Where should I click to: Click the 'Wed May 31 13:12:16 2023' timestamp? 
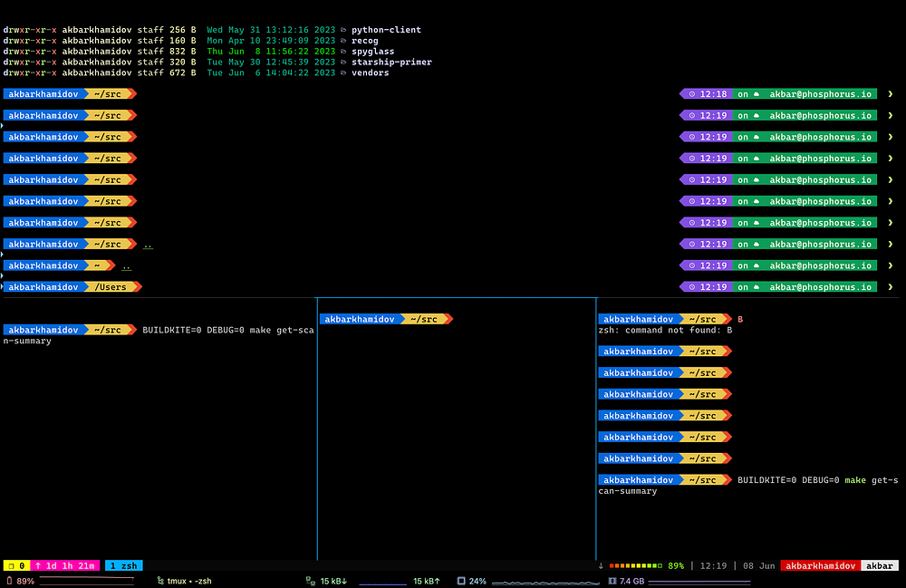(x=271, y=30)
